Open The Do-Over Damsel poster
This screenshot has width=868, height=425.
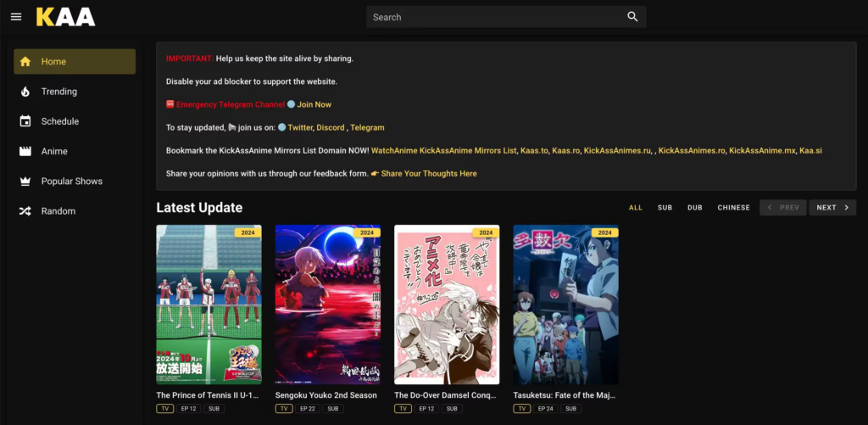447,305
